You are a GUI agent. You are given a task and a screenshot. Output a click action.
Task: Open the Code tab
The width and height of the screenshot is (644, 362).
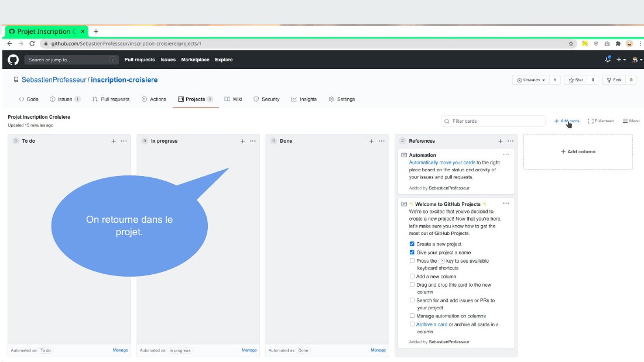[29, 99]
